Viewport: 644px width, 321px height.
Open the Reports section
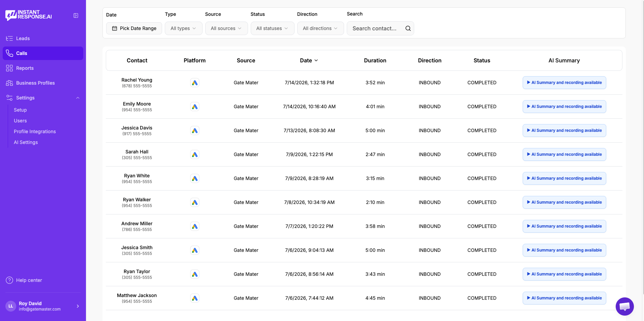coord(43,68)
